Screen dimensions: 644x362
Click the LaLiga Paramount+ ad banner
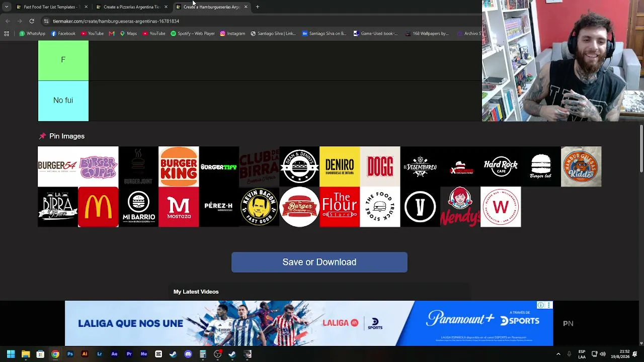[x=309, y=323]
